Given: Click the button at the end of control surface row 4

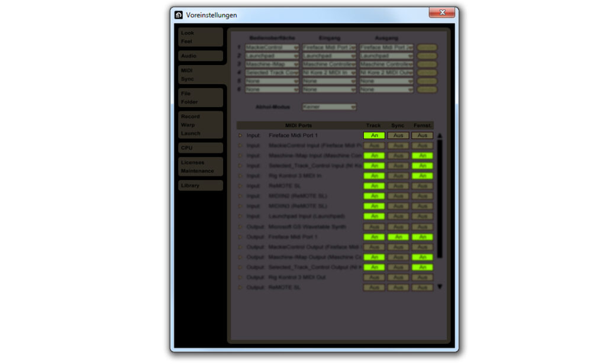Looking at the screenshot, I should [427, 73].
